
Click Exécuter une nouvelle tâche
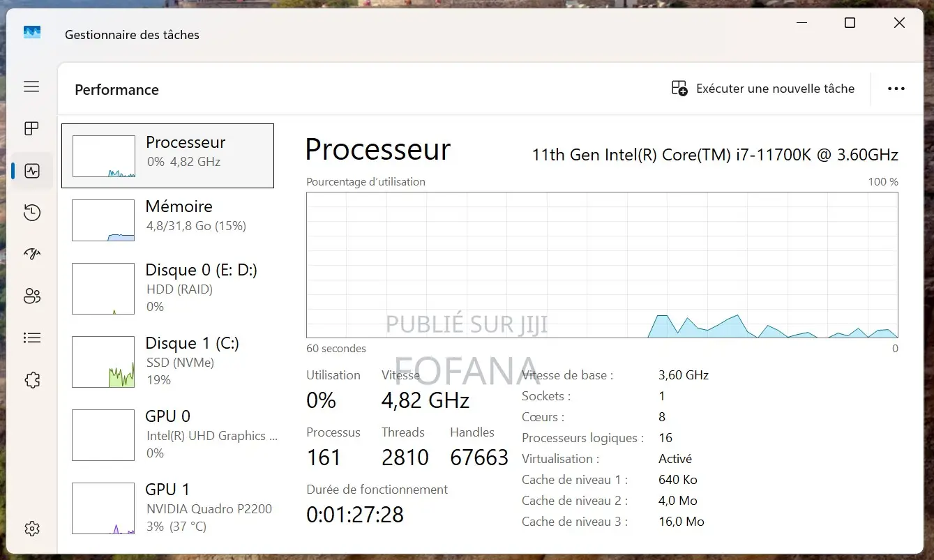coord(774,89)
